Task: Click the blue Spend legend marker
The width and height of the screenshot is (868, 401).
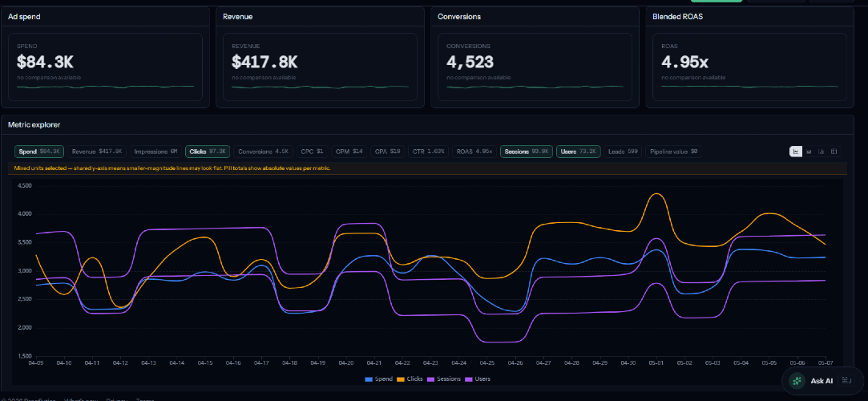Action: 368,379
